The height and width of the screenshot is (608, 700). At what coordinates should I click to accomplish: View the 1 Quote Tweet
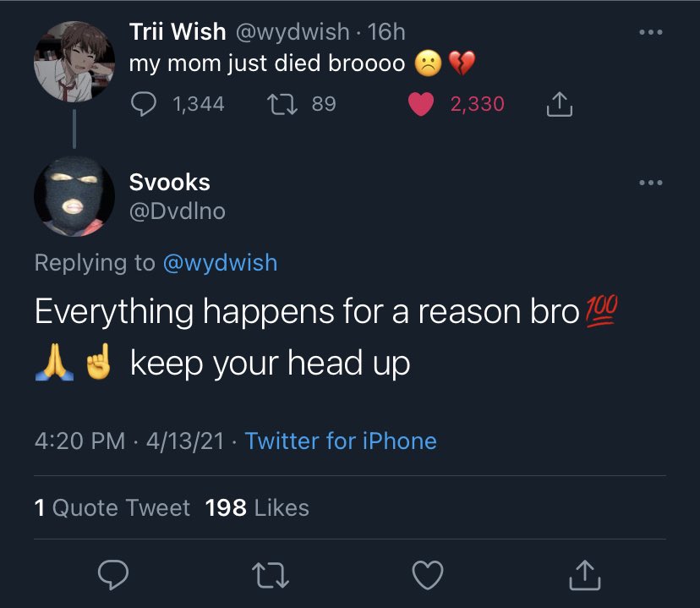pyautogui.click(x=112, y=507)
